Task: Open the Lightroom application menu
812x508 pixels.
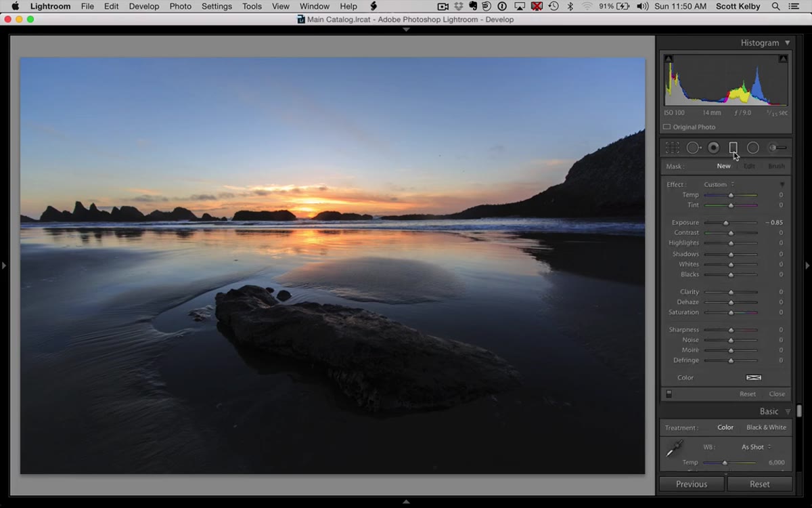Action: tap(51, 6)
